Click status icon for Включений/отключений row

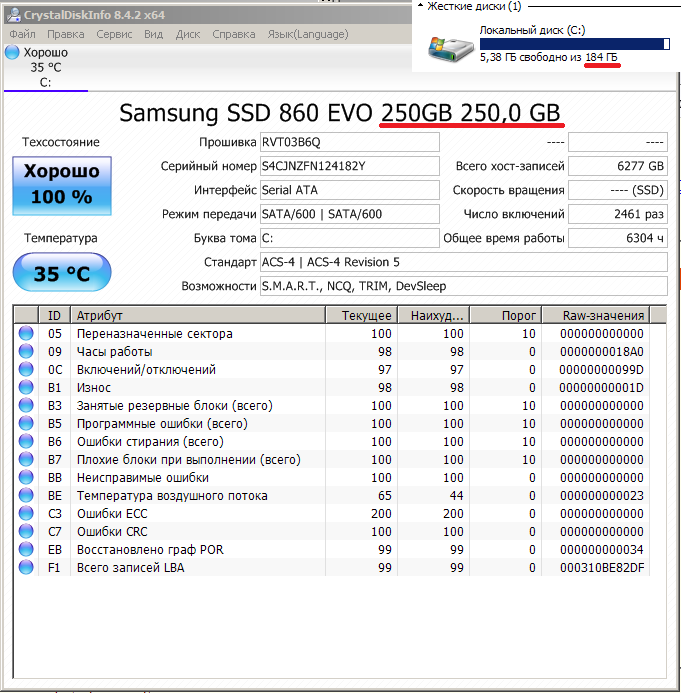tap(26, 369)
